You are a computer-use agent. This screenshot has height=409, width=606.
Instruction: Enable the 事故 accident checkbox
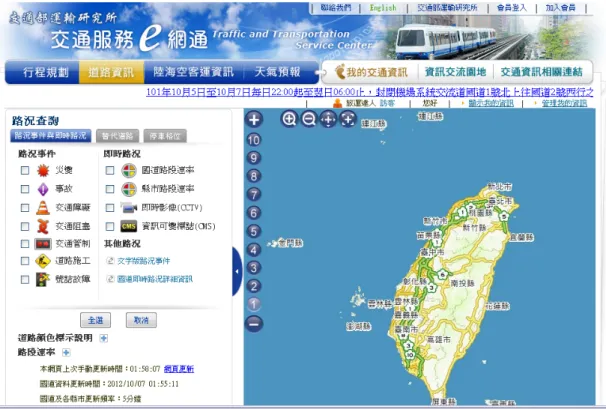[25, 189]
